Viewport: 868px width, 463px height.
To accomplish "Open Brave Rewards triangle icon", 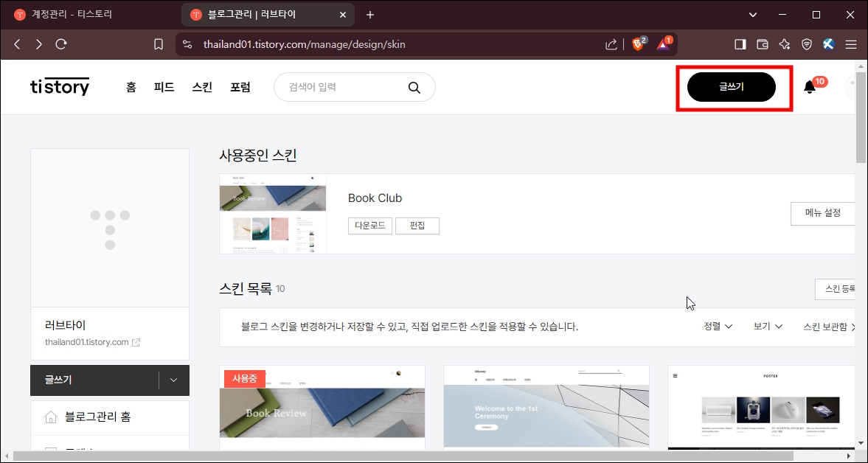I will click(x=662, y=43).
